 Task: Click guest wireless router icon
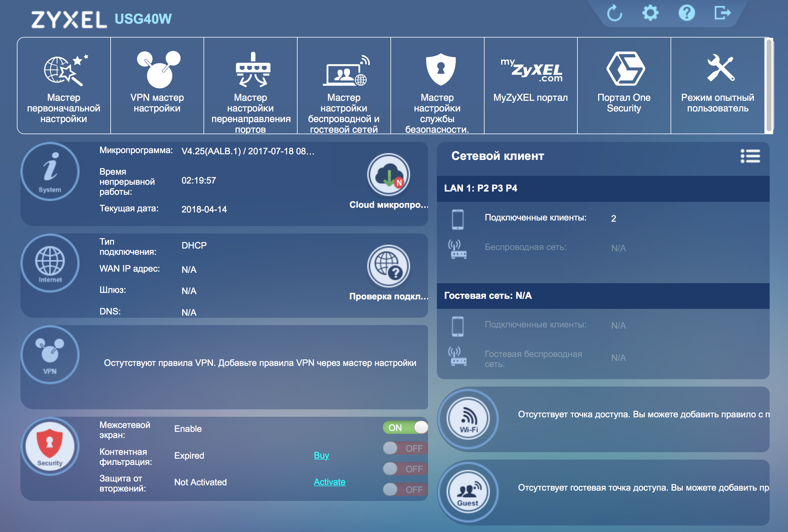458,356
